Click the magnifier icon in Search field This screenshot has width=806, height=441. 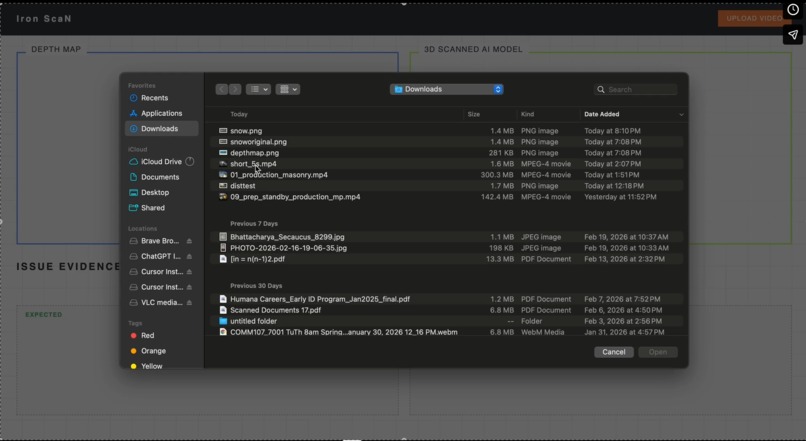coord(601,89)
